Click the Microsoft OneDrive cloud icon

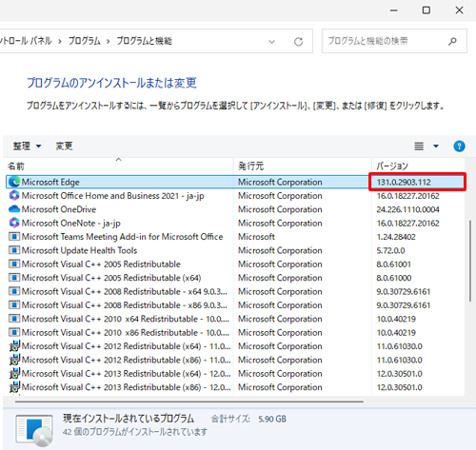(14, 209)
